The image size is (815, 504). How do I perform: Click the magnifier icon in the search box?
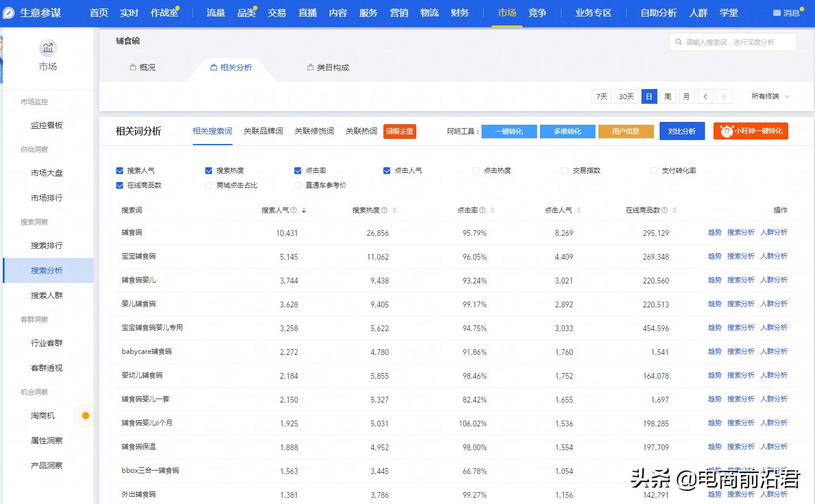coord(679,41)
